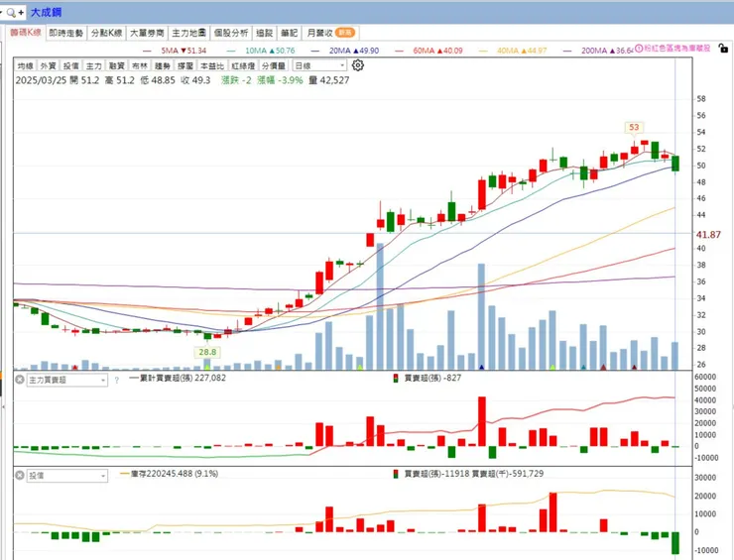Toggle the 外資 overlay button

(49, 66)
